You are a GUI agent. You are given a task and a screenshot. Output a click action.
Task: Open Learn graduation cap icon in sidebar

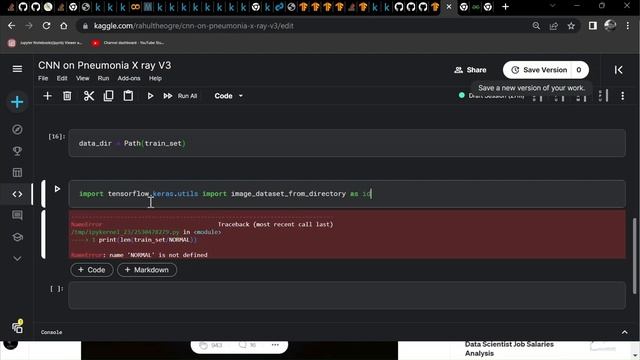[17, 237]
